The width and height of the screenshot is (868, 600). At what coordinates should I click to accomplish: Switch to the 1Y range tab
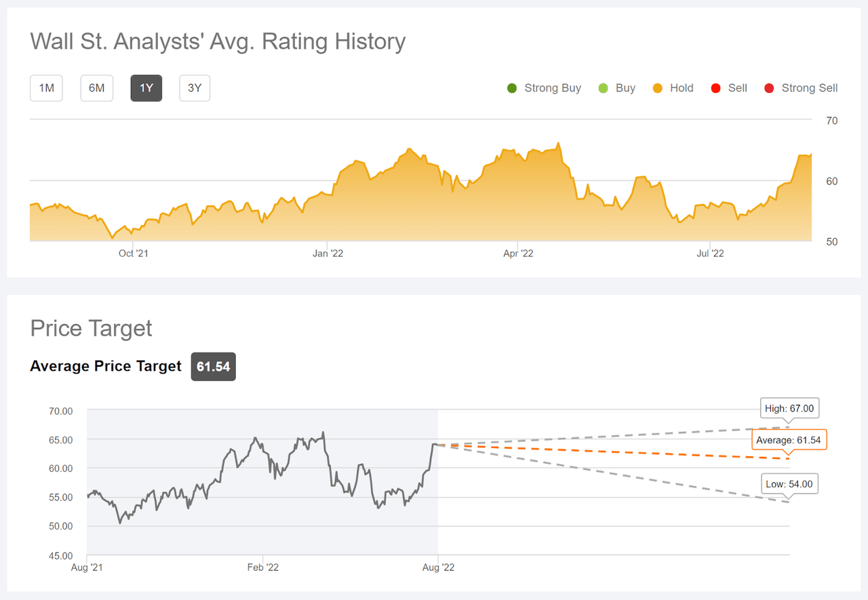tap(146, 88)
